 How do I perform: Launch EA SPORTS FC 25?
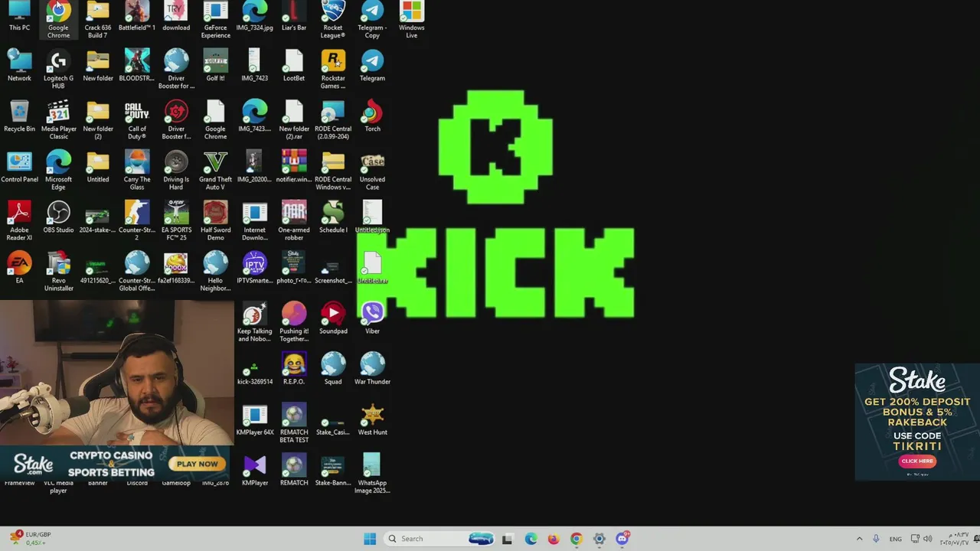point(176,221)
